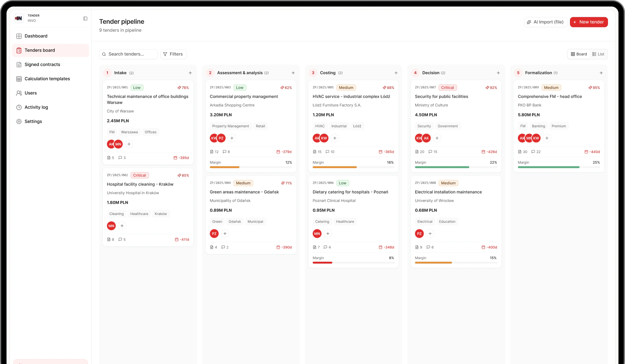Open documents count on HVAC service card
625x364 pixels.
[x=317, y=152]
